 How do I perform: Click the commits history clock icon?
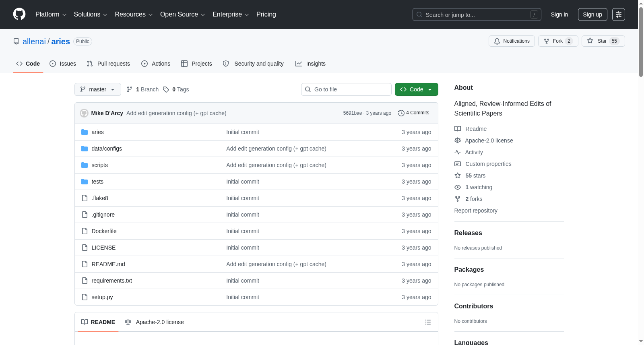pos(401,113)
